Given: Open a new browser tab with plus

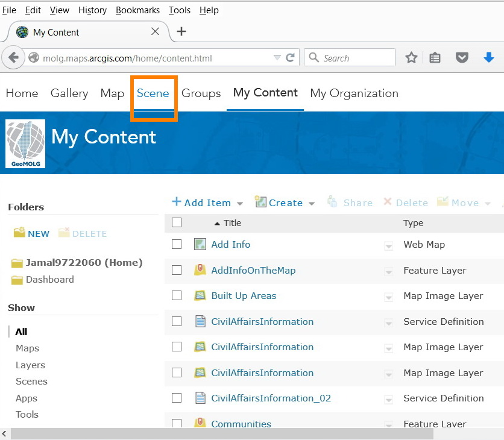Looking at the screenshot, I should point(181,32).
